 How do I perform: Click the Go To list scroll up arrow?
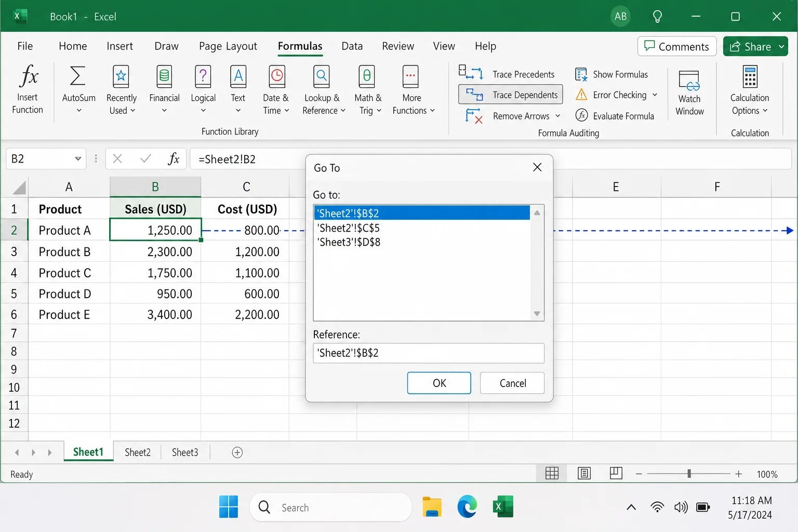click(x=537, y=212)
